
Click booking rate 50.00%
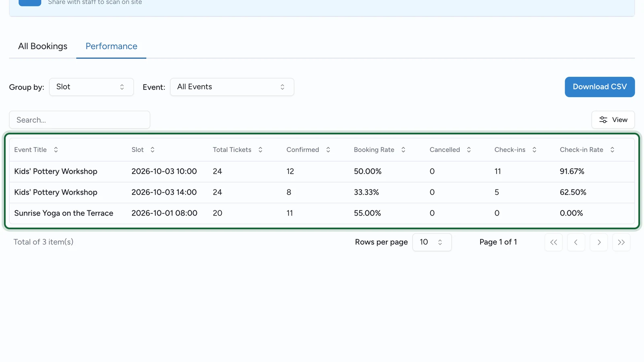click(367, 171)
